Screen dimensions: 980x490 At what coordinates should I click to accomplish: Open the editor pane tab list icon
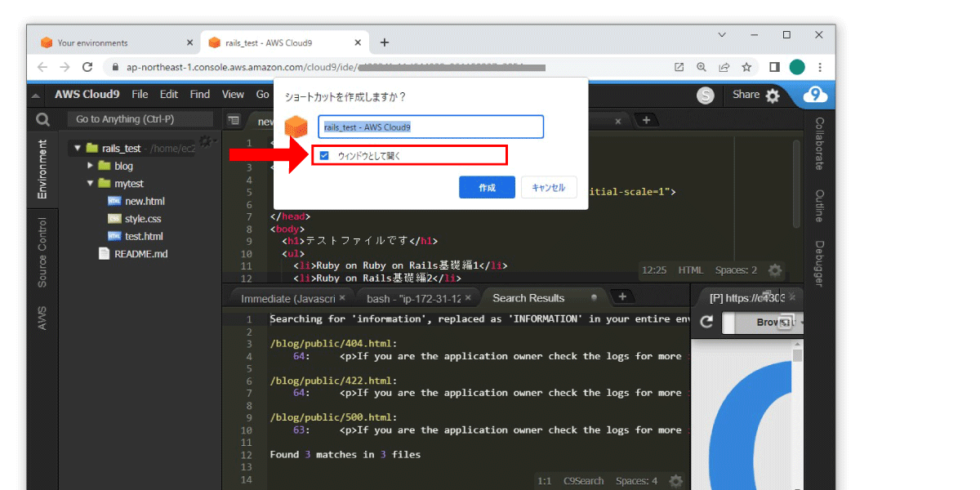pos(234,120)
